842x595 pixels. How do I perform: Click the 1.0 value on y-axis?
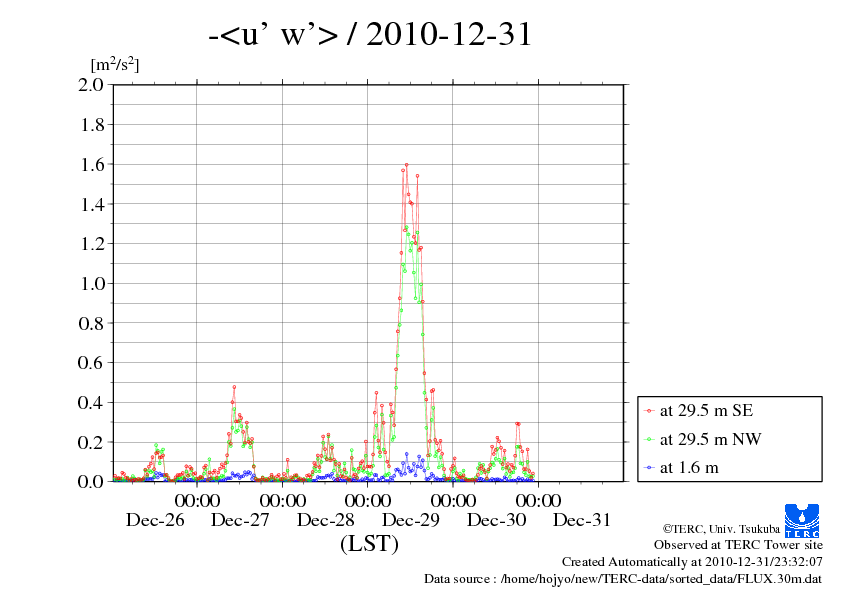92,284
